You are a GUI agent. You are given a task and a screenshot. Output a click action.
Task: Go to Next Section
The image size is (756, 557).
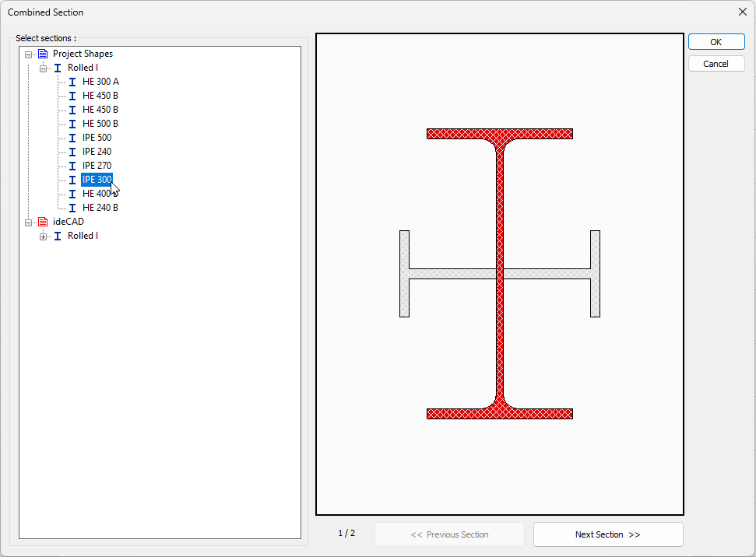pos(607,534)
